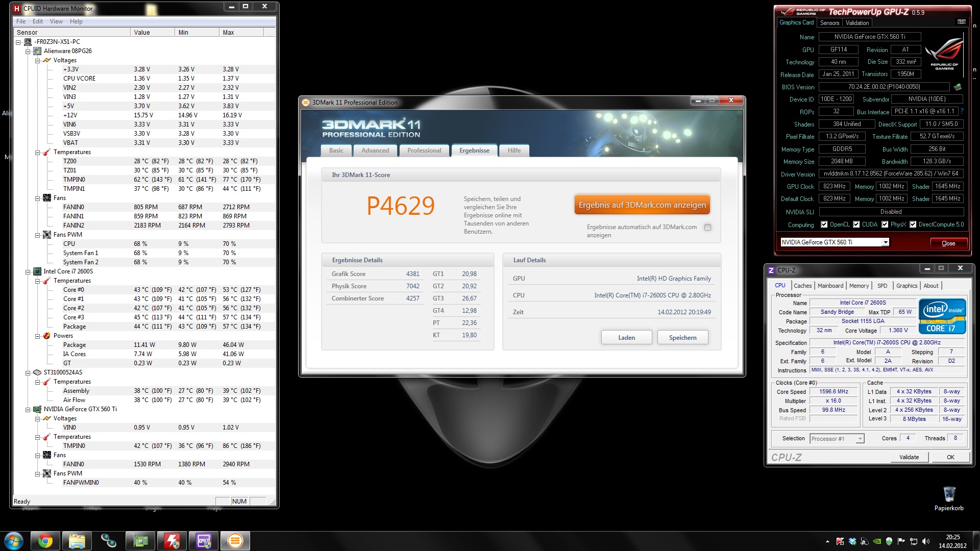This screenshot has height=551, width=980.
Task: Click the Close button in GPU-Z
Action: tap(948, 243)
